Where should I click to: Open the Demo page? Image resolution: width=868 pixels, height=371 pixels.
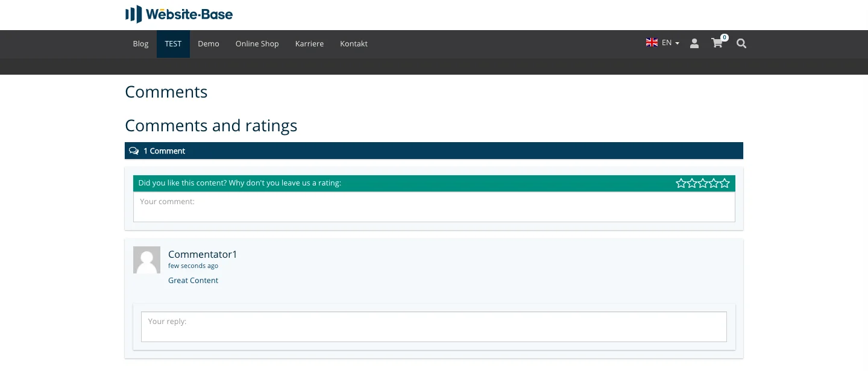(209, 43)
